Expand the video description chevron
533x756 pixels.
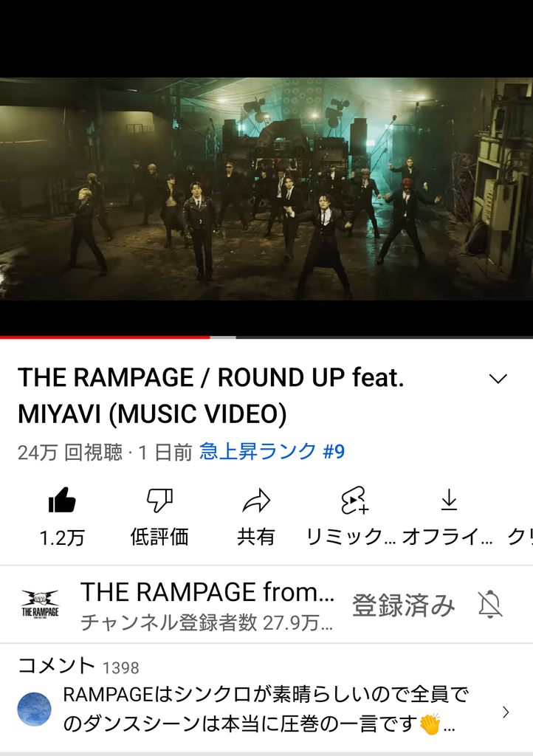pos(498,379)
